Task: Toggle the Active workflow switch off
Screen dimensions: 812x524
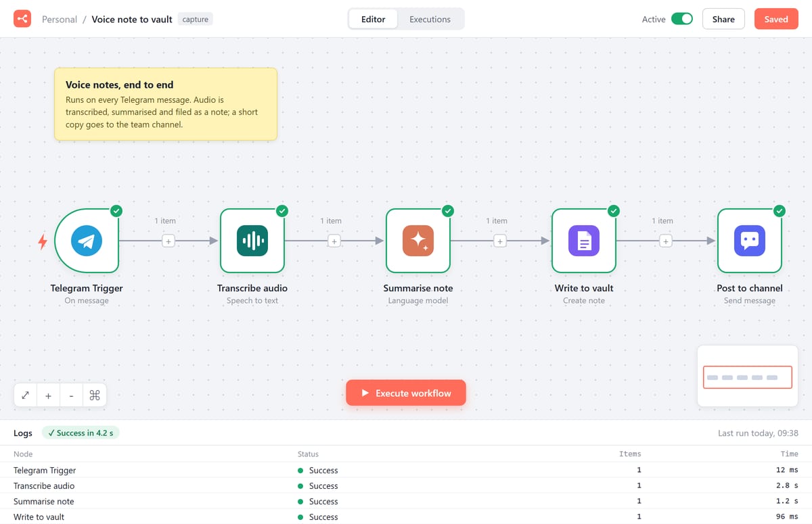Action: coord(682,19)
